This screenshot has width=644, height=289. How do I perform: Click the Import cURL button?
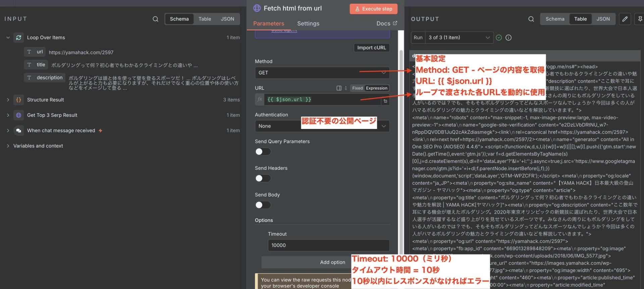click(x=371, y=48)
